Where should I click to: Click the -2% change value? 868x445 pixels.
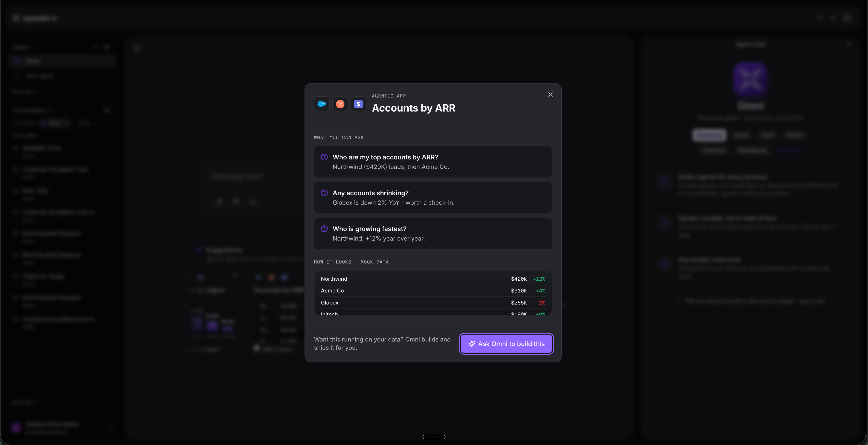[540, 302]
